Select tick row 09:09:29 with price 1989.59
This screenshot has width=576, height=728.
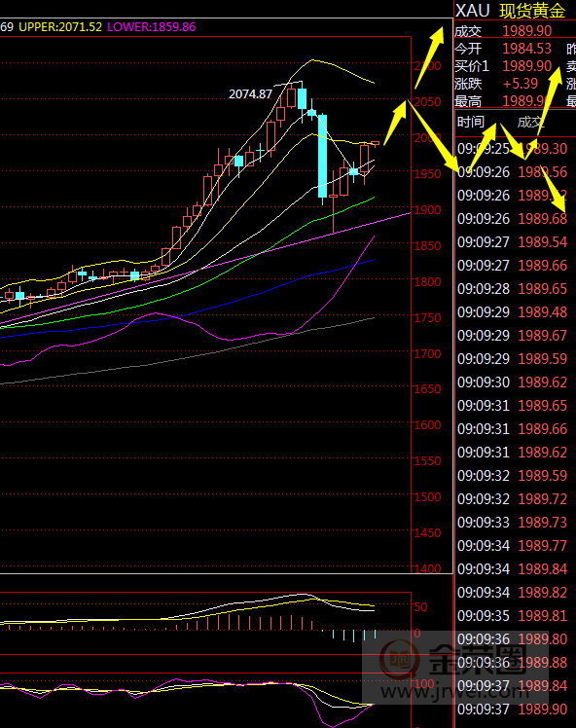pyautogui.click(x=513, y=359)
